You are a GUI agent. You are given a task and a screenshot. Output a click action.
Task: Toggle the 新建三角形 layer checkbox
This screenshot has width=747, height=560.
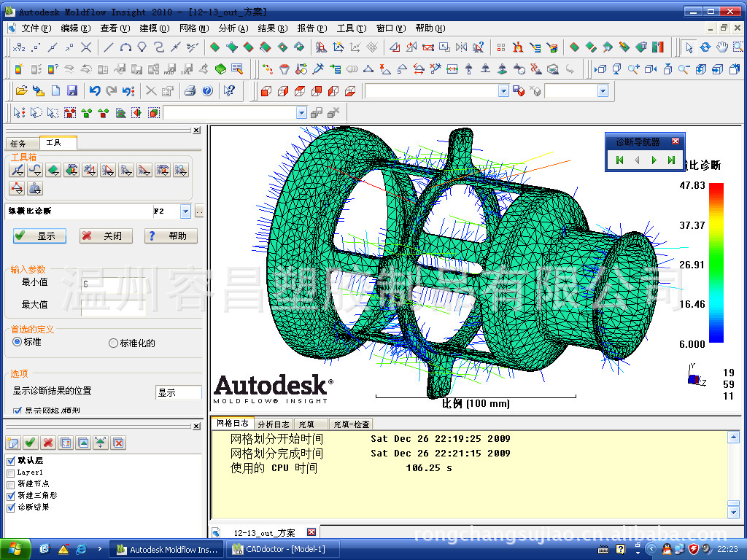point(11,496)
